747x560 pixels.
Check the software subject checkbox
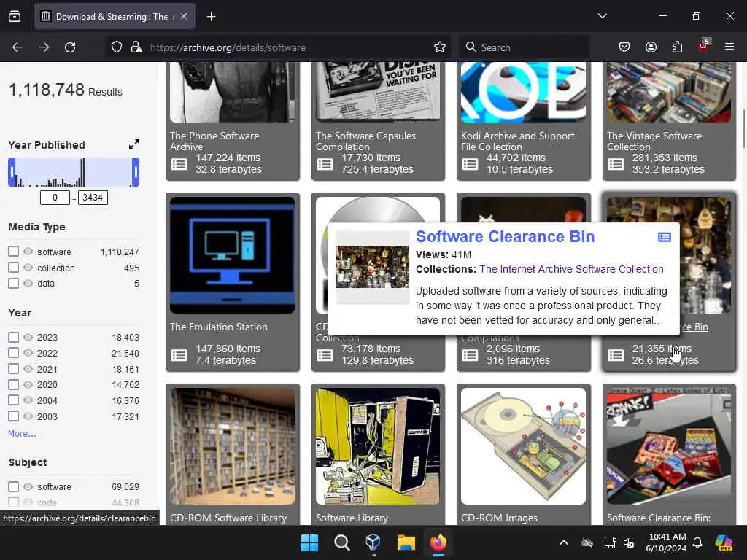point(13,486)
